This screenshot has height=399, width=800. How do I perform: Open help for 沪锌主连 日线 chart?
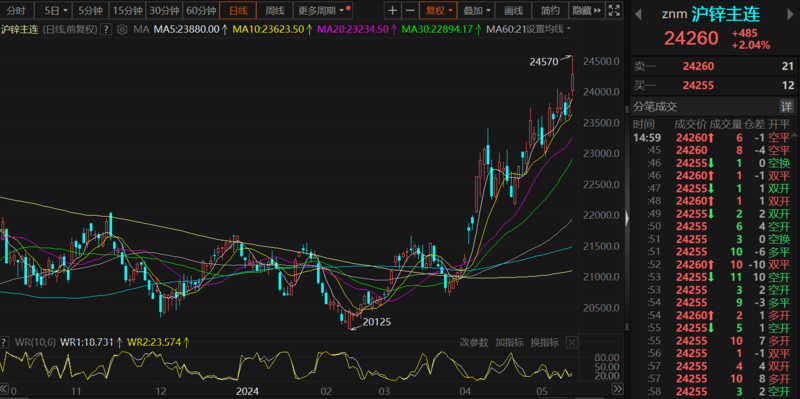coord(106,30)
